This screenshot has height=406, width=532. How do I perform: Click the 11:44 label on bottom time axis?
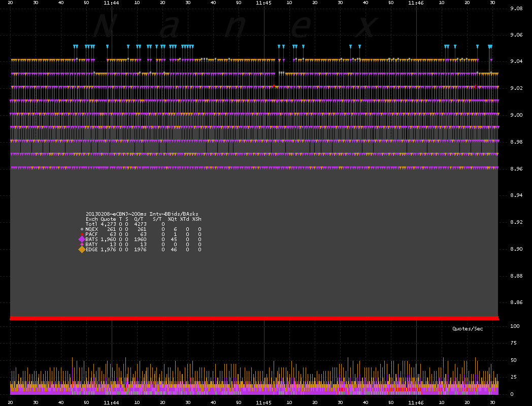pyautogui.click(x=111, y=403)
